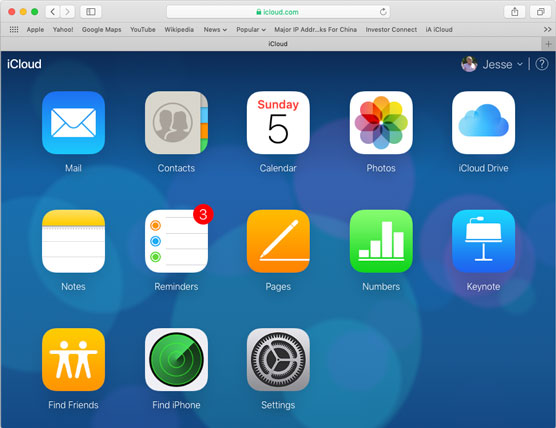Open the Keynote app
Viewport: 556px width, 428px height.
(483, 241)
